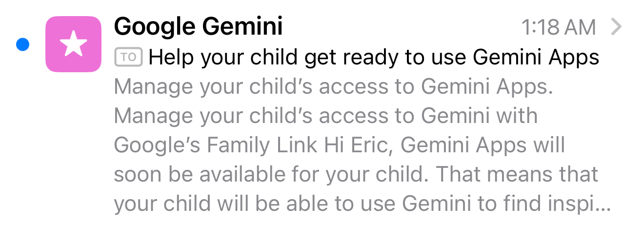Open message via the right chevron
The width and height of the screenshot is (644, 225).
(x=617, y=27)
